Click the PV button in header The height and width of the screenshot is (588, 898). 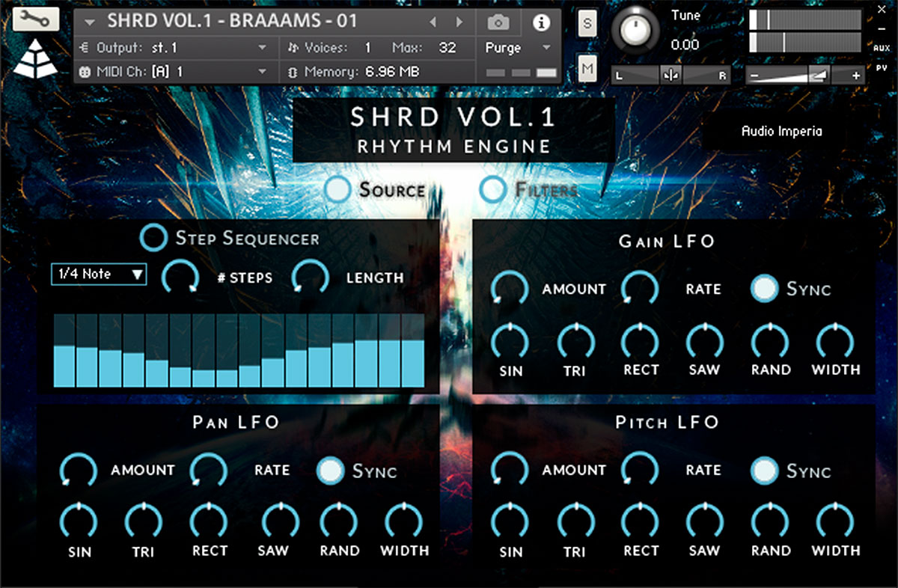[882, 68]
